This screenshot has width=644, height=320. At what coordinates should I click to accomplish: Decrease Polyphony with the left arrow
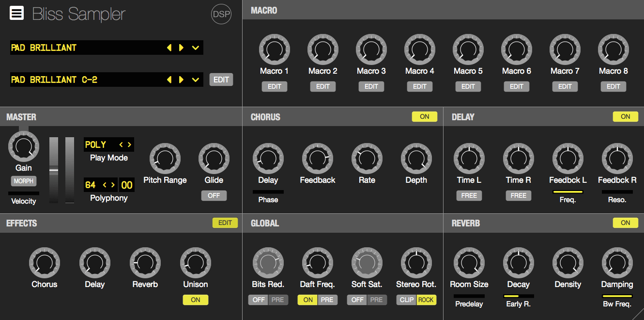[105, 185]
